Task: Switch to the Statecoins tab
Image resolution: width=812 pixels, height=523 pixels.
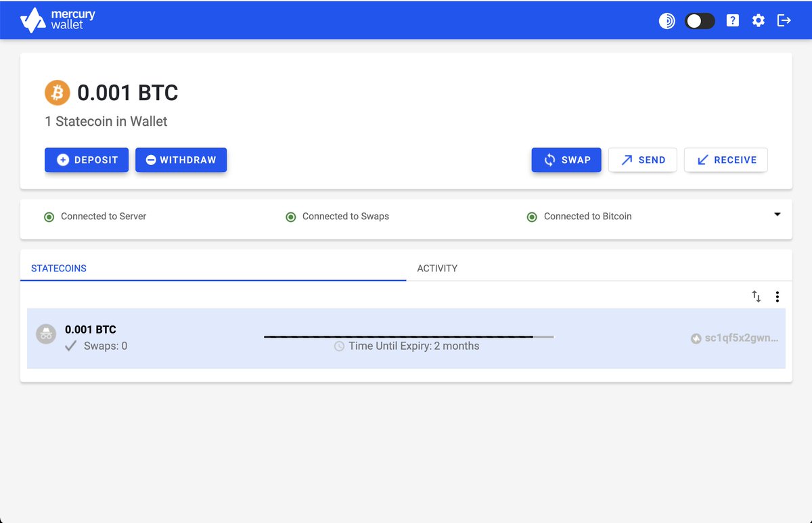Action: [x=213, y=268]
